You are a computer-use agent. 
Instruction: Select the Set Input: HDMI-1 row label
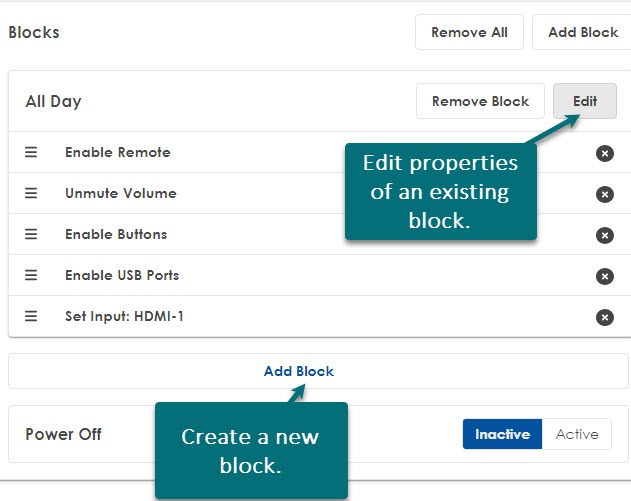124,316
